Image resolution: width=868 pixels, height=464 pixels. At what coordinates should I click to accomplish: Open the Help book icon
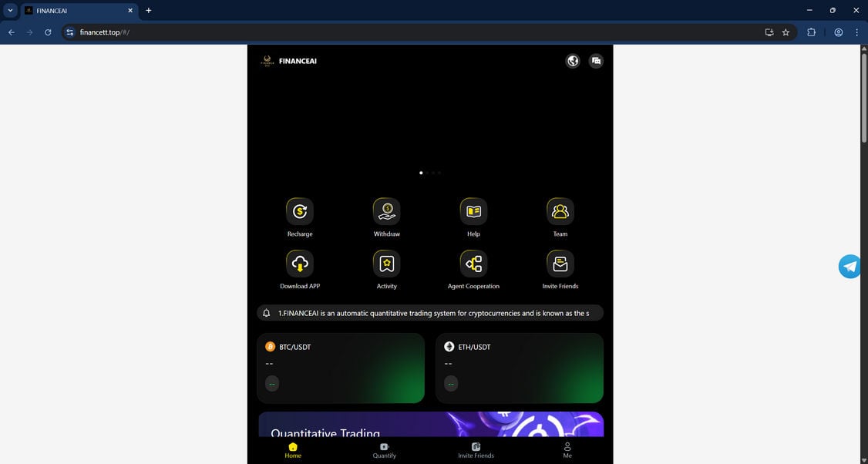point(473,211)
